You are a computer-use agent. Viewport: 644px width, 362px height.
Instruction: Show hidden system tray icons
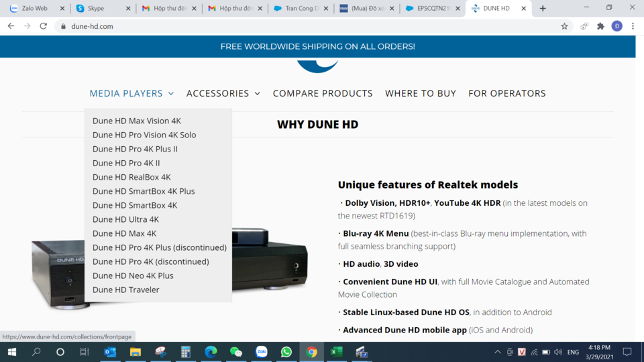(497, 352)
